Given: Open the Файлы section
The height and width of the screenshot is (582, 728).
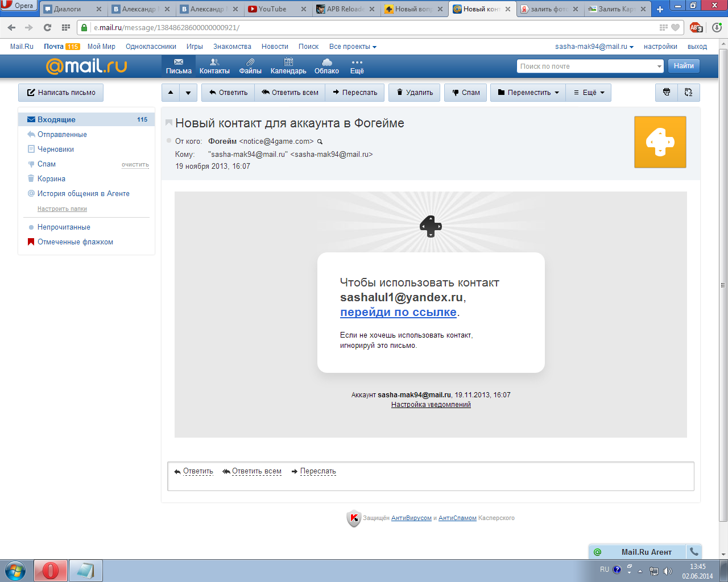Looking at the screenshot, I should click(x=250, y=66).
